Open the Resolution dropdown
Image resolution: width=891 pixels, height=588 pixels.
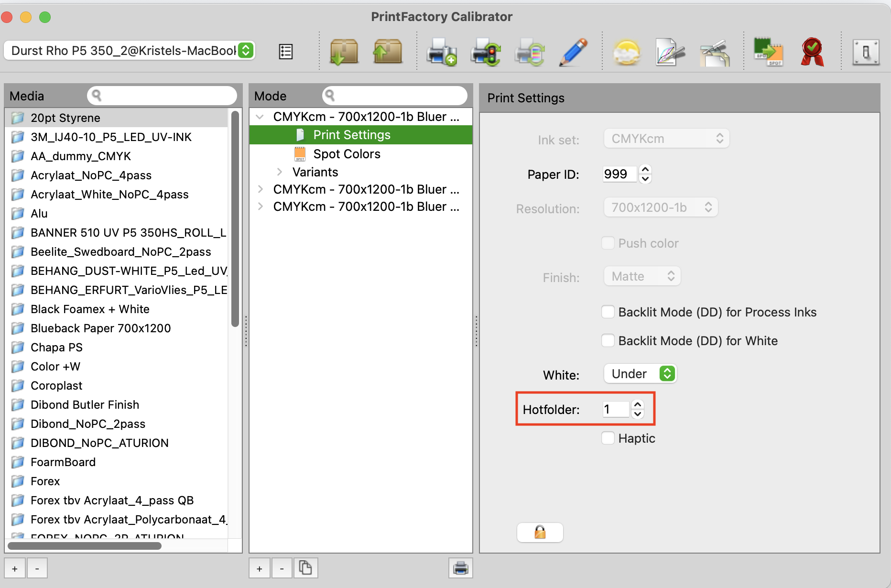(x=661, y=207)
